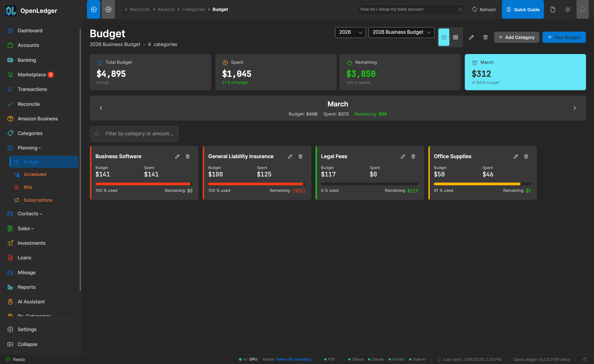Toggle light mode with sun icon
This screenshot has height=364, width=594.
click(x=568, y=9)
